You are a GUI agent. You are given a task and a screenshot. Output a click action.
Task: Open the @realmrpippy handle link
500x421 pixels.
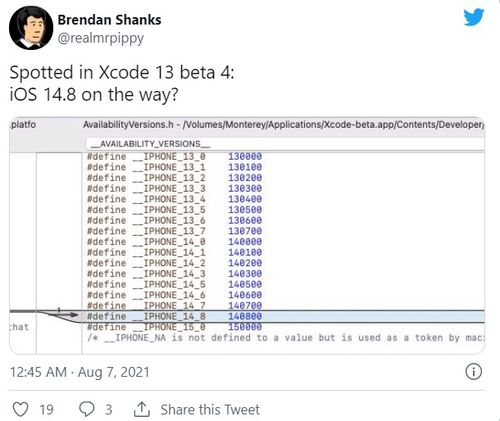(x=100, y=38)
